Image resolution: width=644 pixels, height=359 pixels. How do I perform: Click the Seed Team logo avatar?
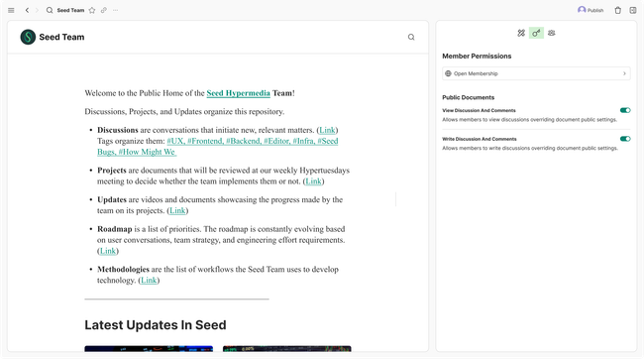coord(28,37)
